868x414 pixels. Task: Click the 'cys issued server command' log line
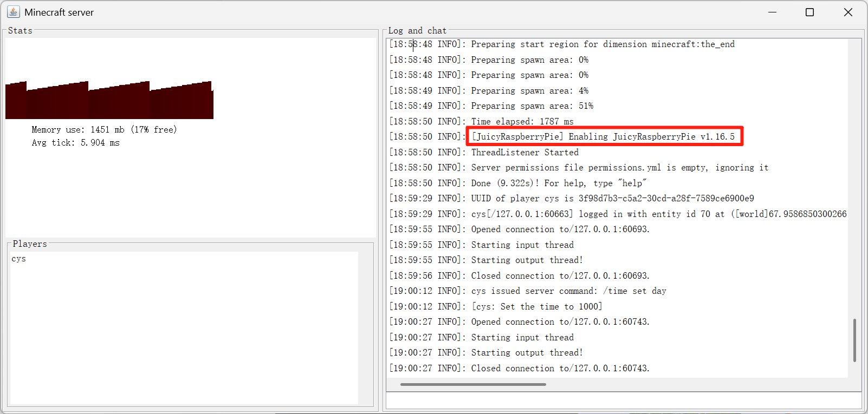528,291
